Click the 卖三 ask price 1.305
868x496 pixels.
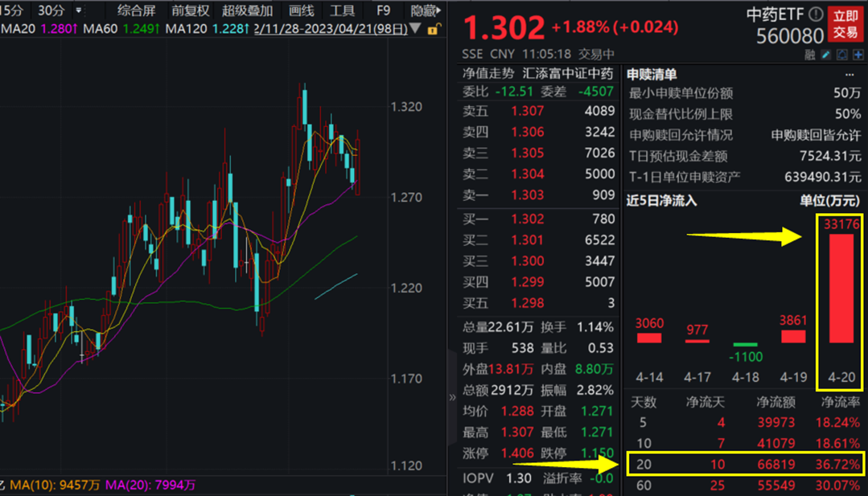click(x=527, y=154)
